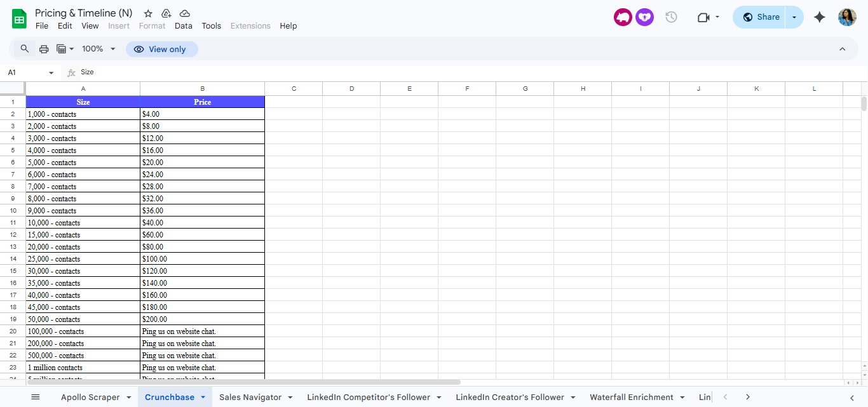Switch to LinkedIn Creator's Follower sheet
The width and height of the screenshot is (868, 407).
[510, 397]
